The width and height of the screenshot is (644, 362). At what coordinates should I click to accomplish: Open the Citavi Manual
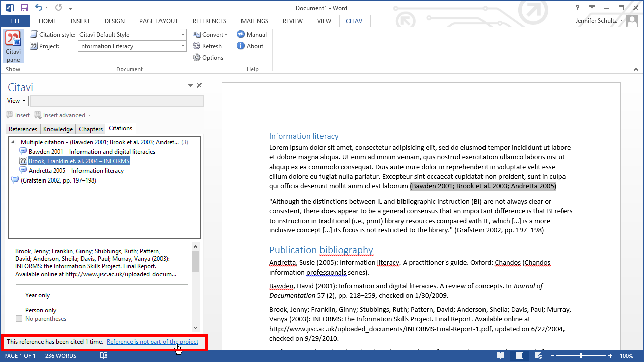252,34
